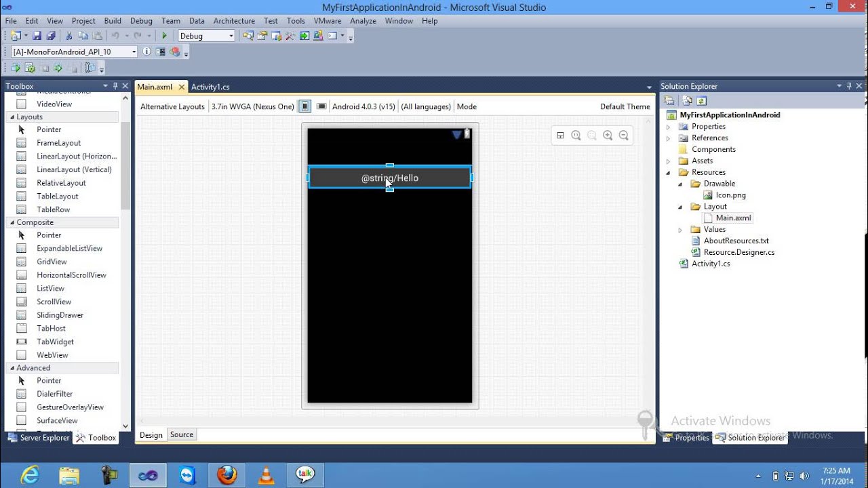Close the Main.axml tab
The image size is (868, 488).
coord(182,87)
